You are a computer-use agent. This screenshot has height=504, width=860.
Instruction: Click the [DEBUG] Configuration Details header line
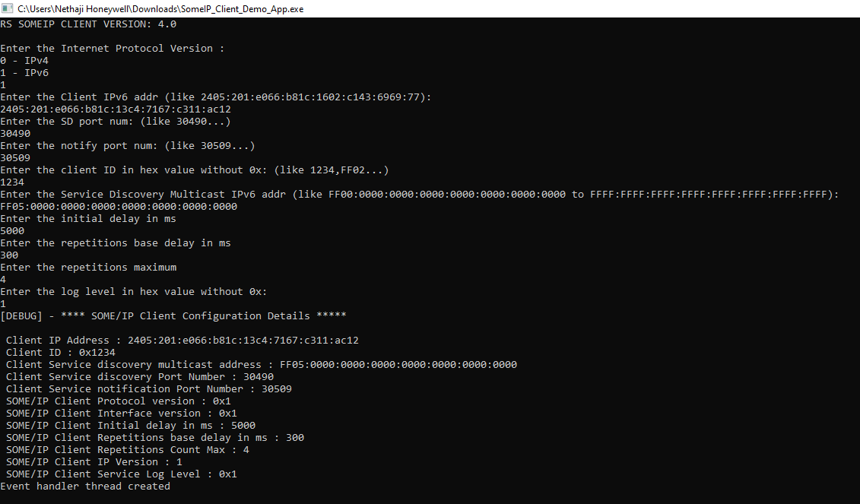(173, 316)
